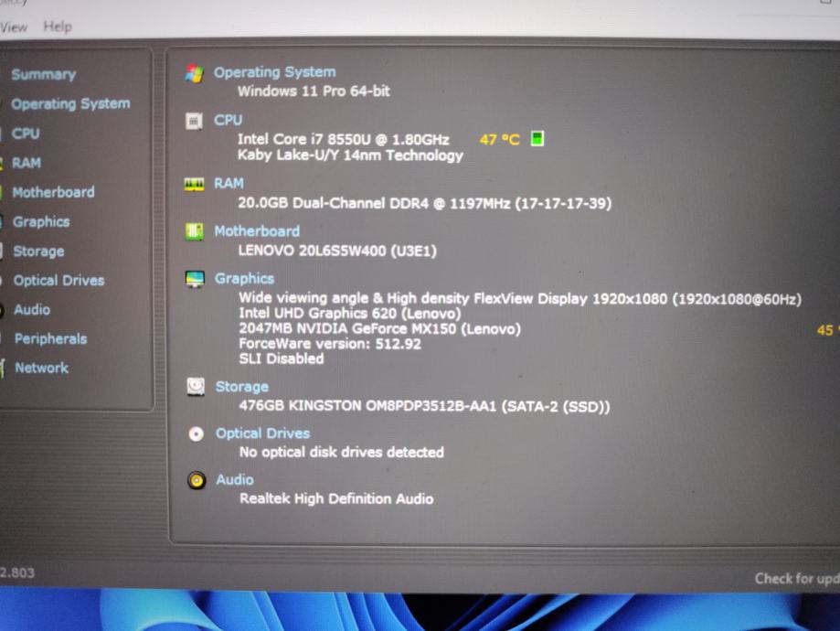This screenshot has height=631, width=840.
Task: Click the RAM module icon in summary
Action: 194,185
